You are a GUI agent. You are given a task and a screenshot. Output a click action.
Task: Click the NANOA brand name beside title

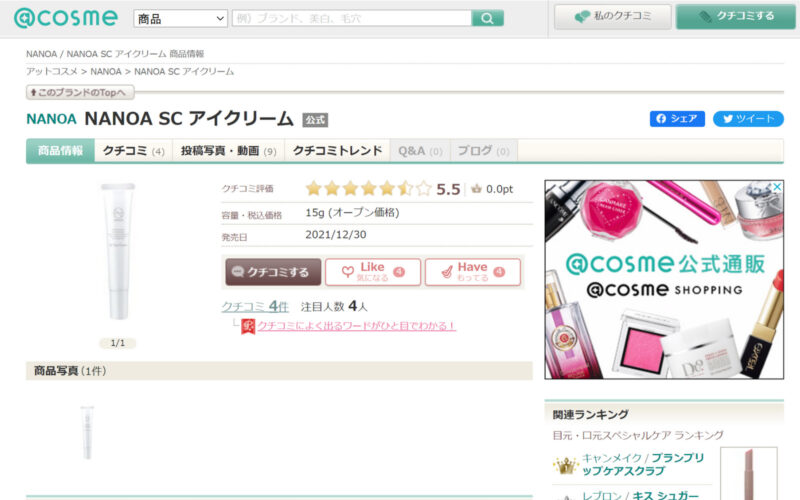52,119
